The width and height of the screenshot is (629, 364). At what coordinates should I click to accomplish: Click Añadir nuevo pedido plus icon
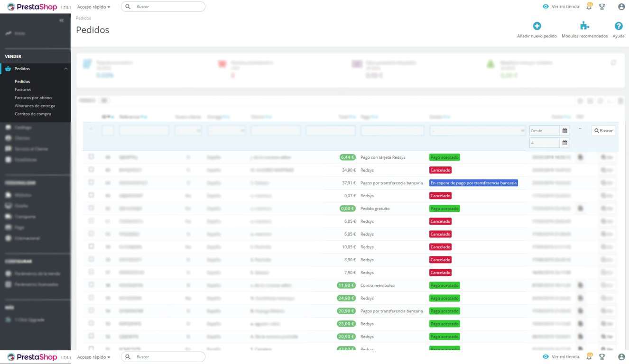click(536, 26)
